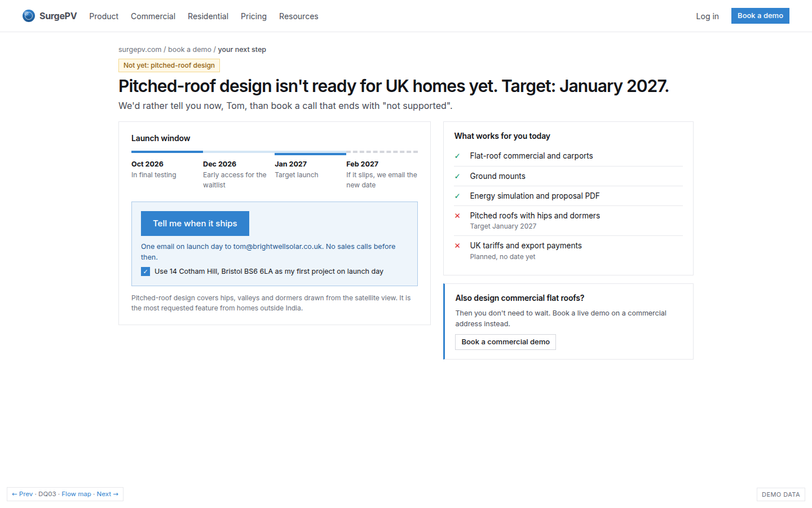Open the Commercial nav item

pyautogui.click(x=153, y=16)
